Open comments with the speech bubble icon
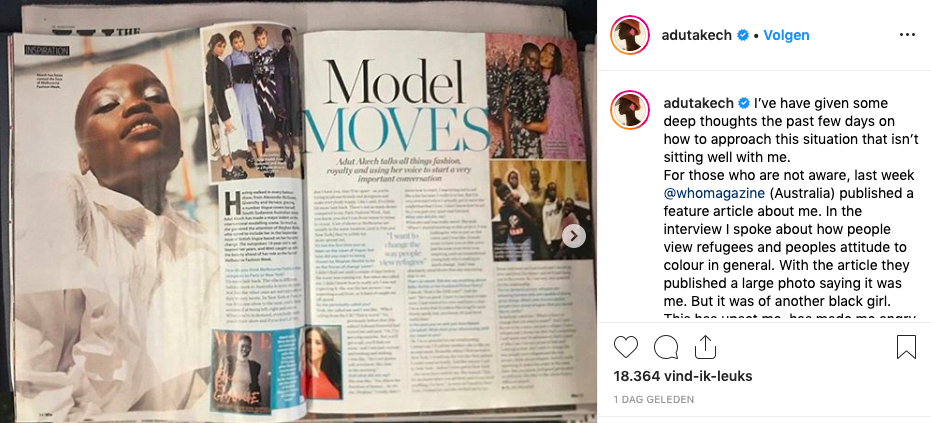The image size is (931, 423). tap(666, 347)
